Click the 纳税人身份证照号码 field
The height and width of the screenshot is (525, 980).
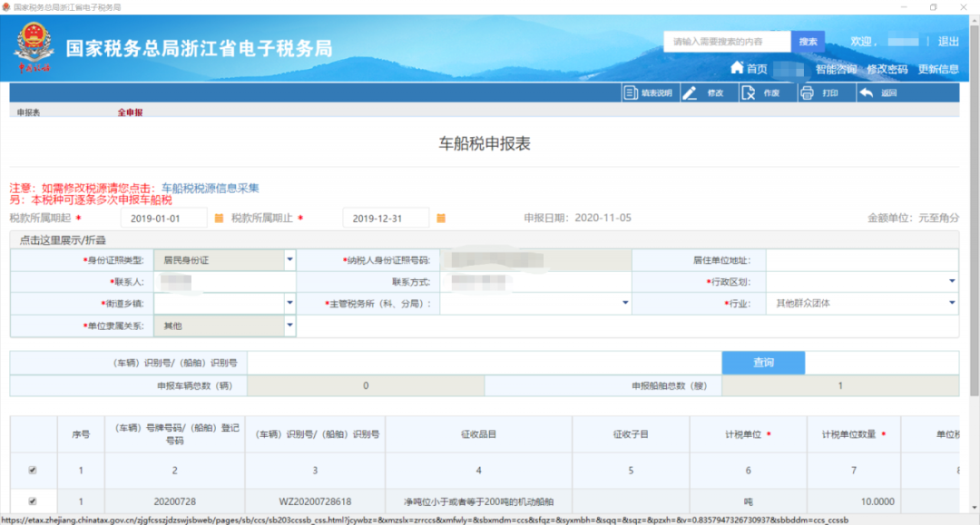tap(535, 260)
